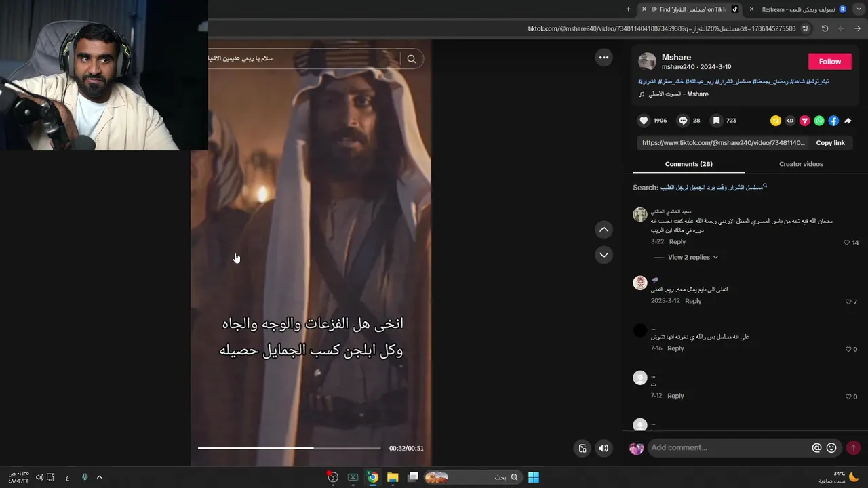Bookmark the video with the favorites icon
Image resolution: width=868 pixels, height=488 pixels.
click(x=716, y=121)
